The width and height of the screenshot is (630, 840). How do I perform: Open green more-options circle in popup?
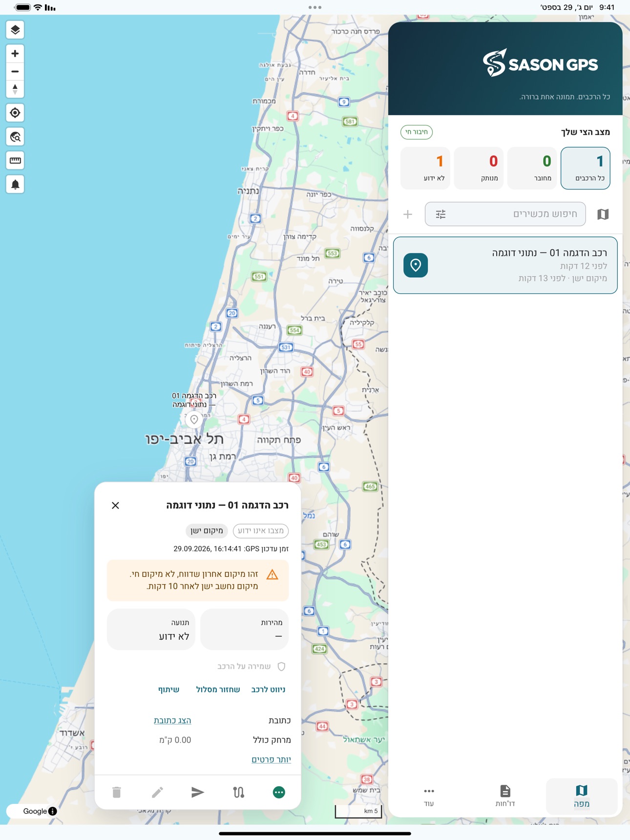tap(279, 792)
